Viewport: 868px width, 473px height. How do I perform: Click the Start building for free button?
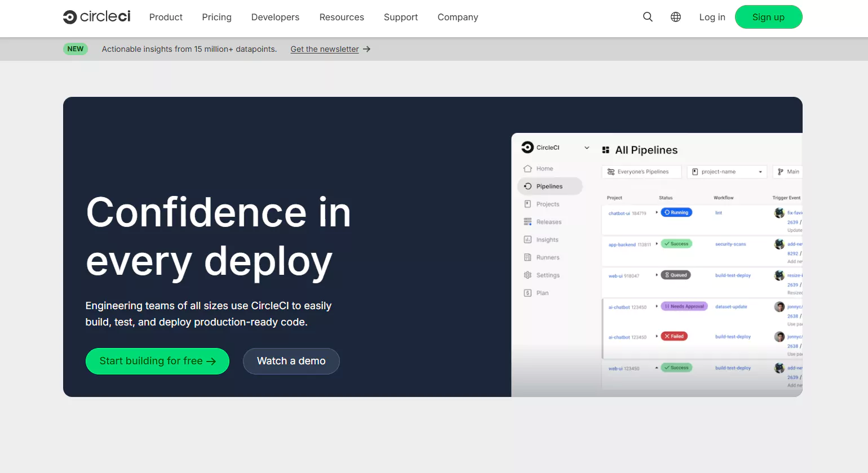pyautogui.click(x=157, y=361)
